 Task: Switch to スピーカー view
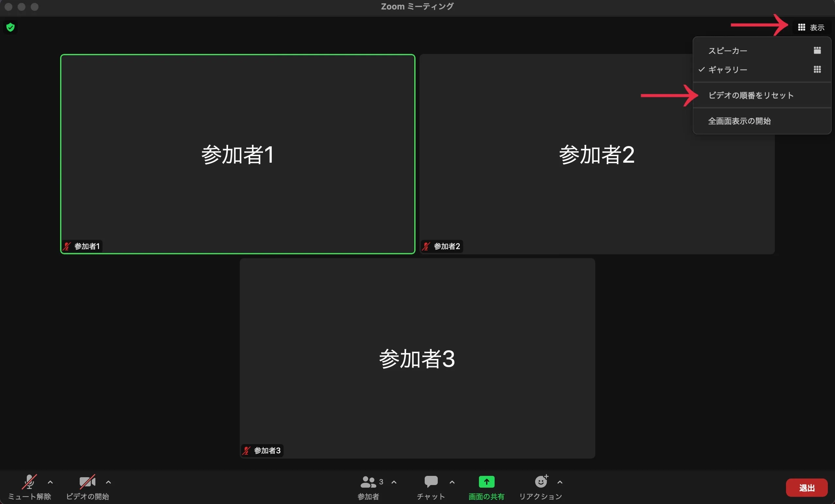click(x=728, y=51)
